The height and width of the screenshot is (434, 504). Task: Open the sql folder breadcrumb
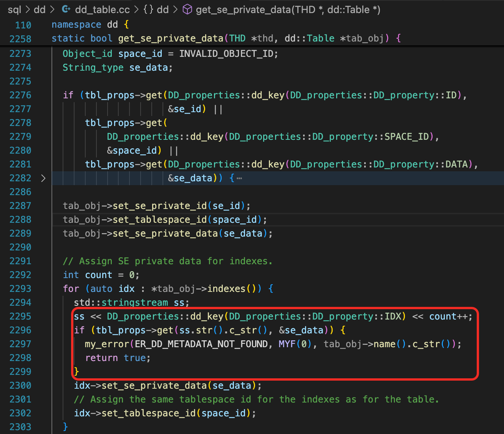point(14,10)
